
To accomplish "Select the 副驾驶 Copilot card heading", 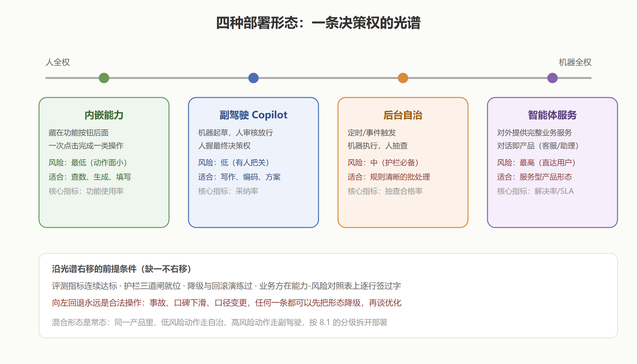I will 253,115.
